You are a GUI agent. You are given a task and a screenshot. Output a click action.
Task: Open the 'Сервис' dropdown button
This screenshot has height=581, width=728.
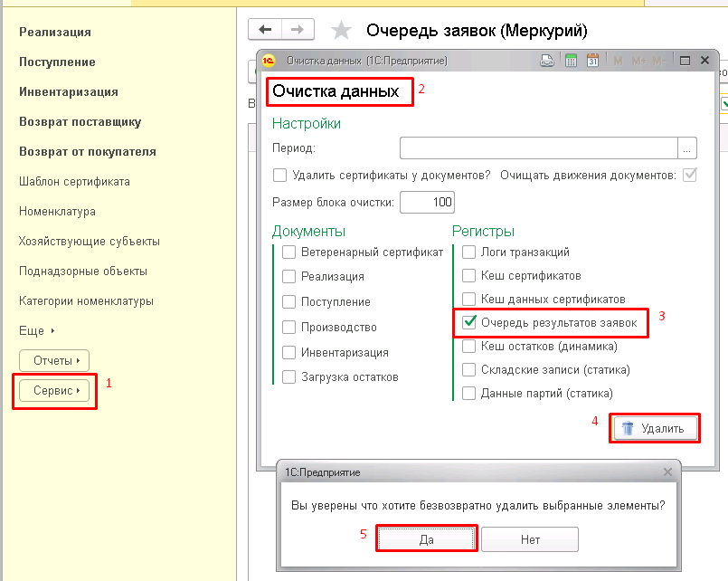(x=54, y=391)
